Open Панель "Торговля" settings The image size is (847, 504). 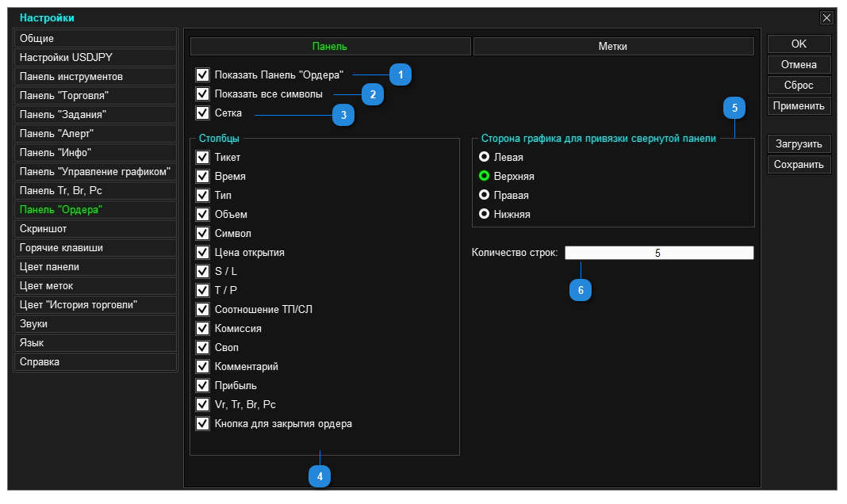(x=96, y=96)
